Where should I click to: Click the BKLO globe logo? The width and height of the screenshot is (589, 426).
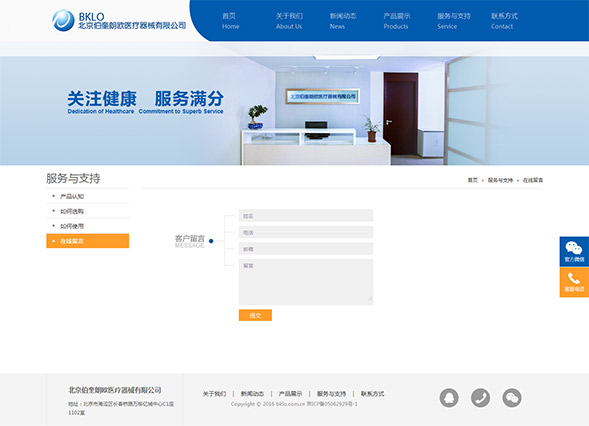[63, 20]
